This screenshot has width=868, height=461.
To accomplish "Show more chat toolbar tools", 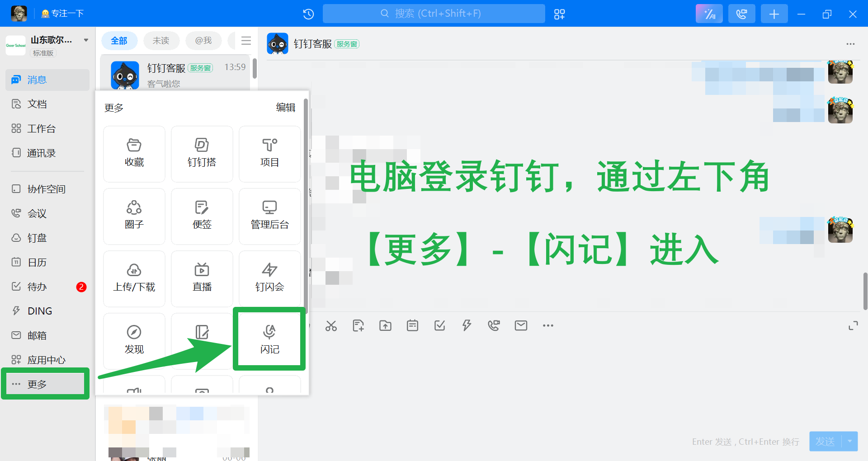I will 548,325.
